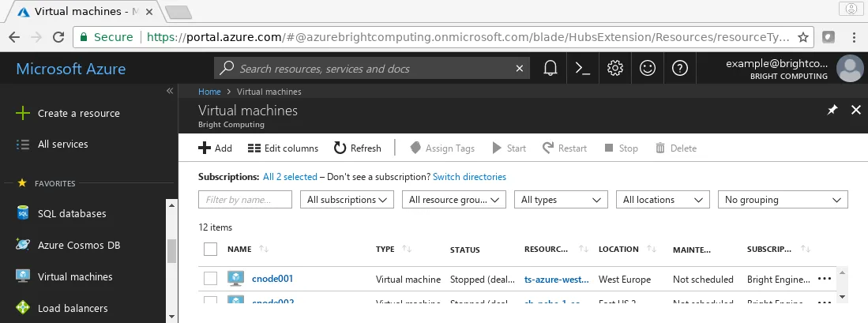Open All types dropdown

click(561, 200)
